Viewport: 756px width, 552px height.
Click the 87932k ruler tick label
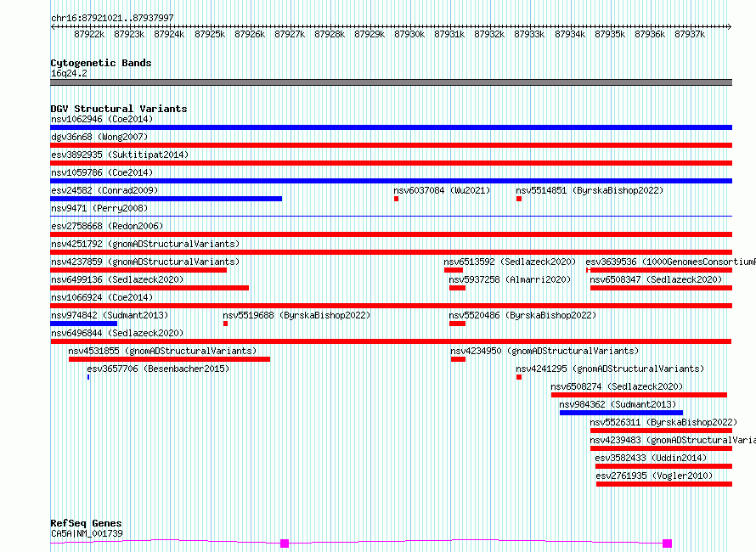pos(489,34)
